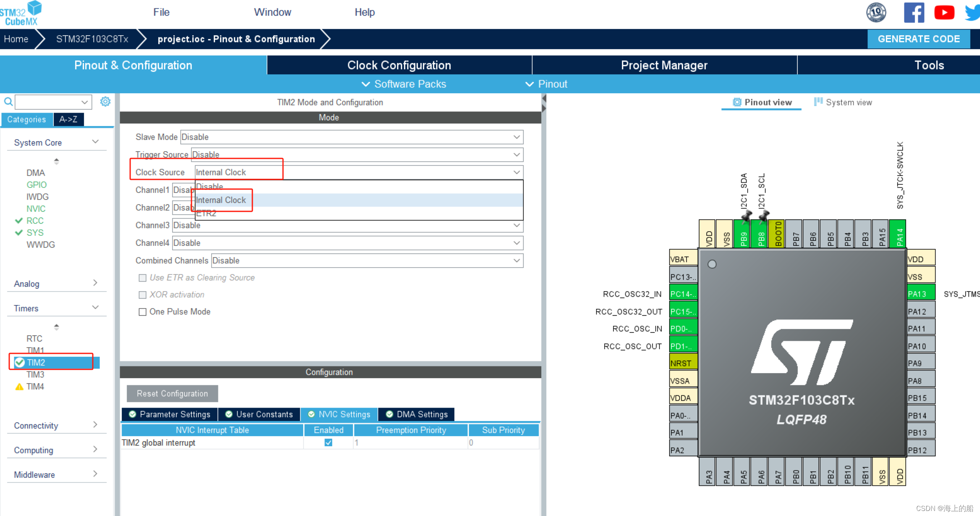Click the warning icon beside TIM4
This screenshot has width=980, height=516.
tap(19, 387)
